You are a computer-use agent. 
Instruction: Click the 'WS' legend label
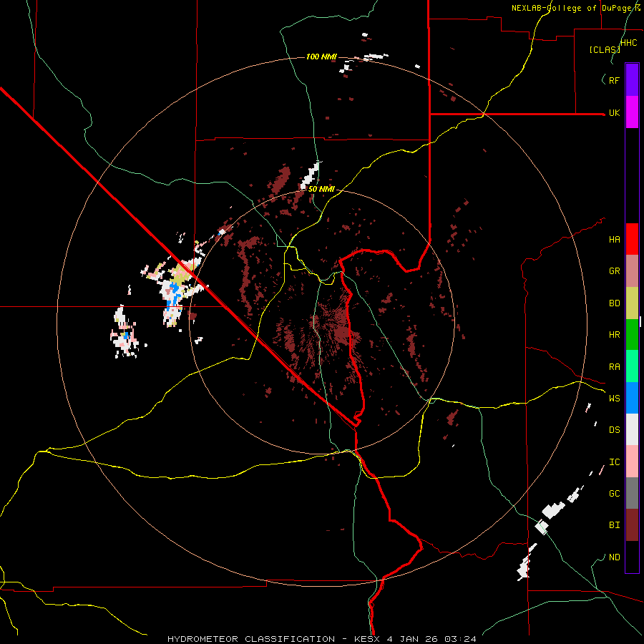click(x=614, y=399)
